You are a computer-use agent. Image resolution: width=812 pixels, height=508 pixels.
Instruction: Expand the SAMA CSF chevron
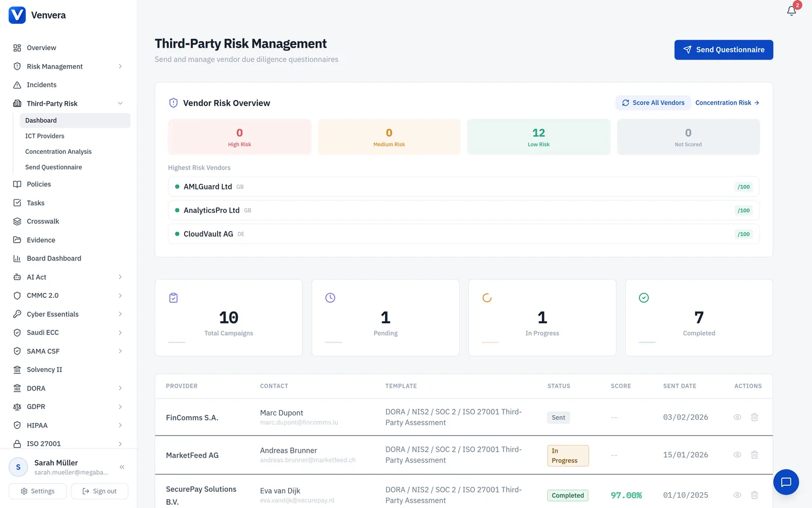tap(120, 351)
